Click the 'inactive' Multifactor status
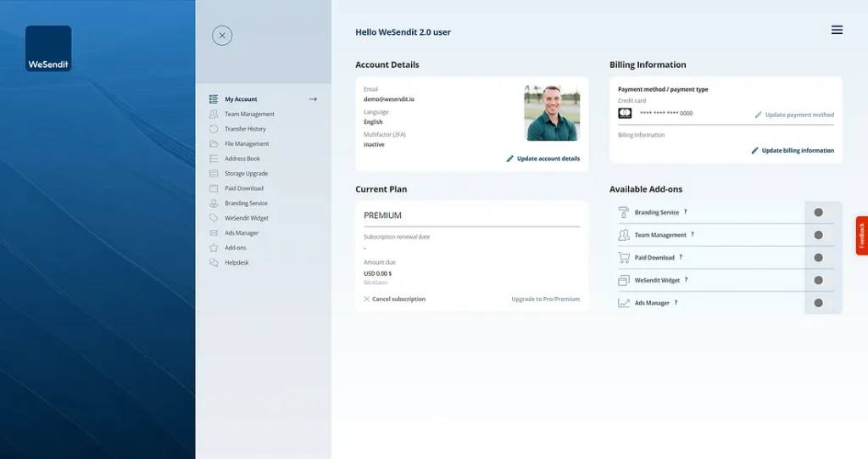Viewport: 868px width, 459px height. [x=374, y=145]
